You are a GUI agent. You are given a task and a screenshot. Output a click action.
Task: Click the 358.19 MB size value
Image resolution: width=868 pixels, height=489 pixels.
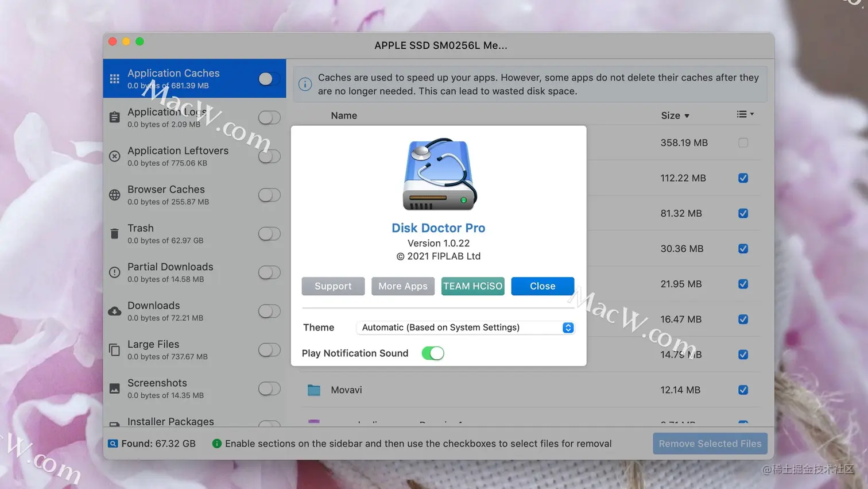[684, 143]
